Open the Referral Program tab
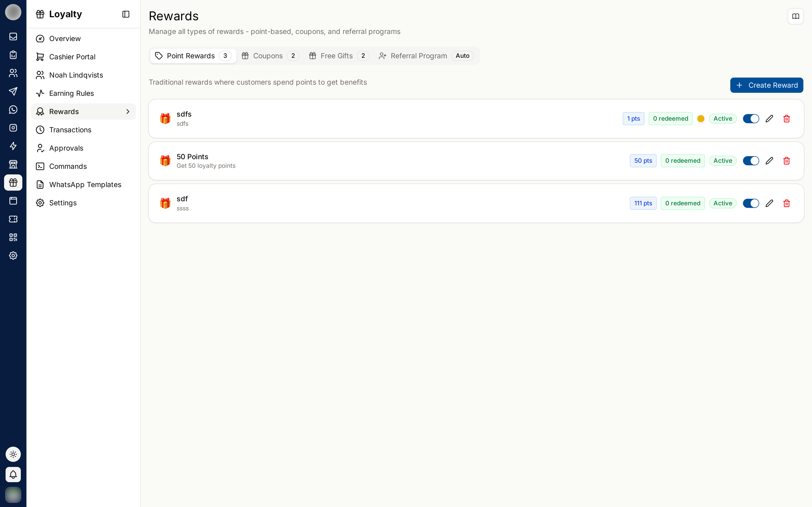 (x=426, y=56)
